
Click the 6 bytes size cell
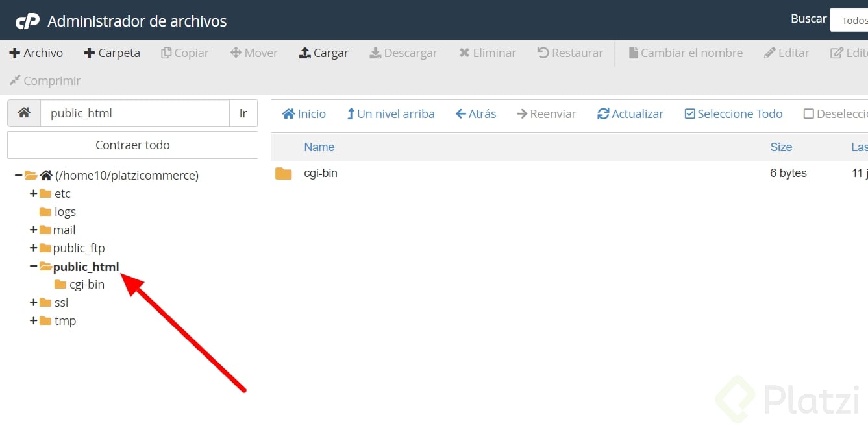point(788,174)
